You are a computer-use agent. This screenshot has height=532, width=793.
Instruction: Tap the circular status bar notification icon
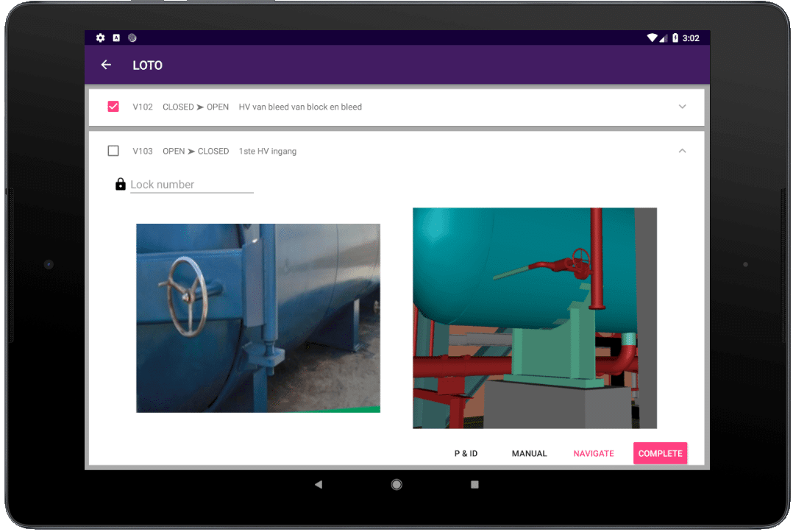pyautogui.click(x=132, y=38)
